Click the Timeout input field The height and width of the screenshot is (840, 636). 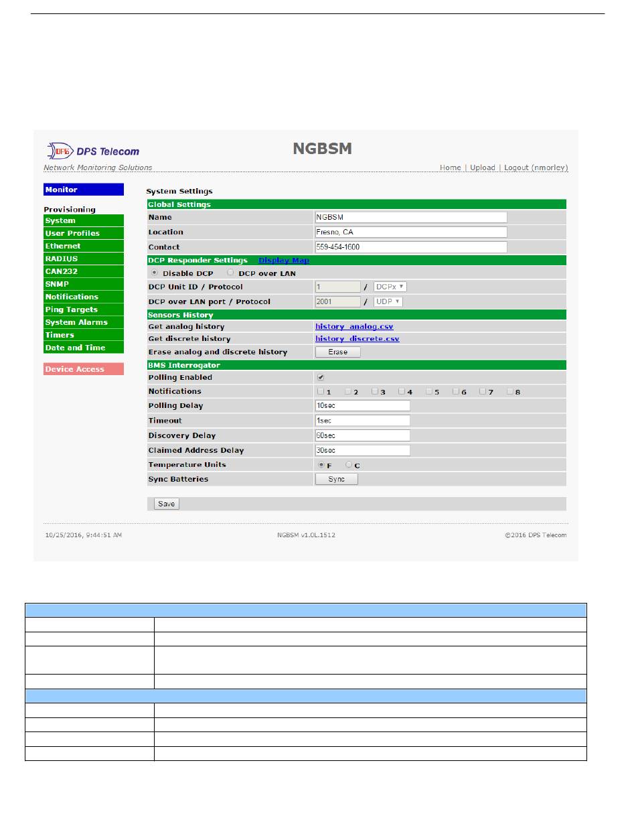(362, 421)
